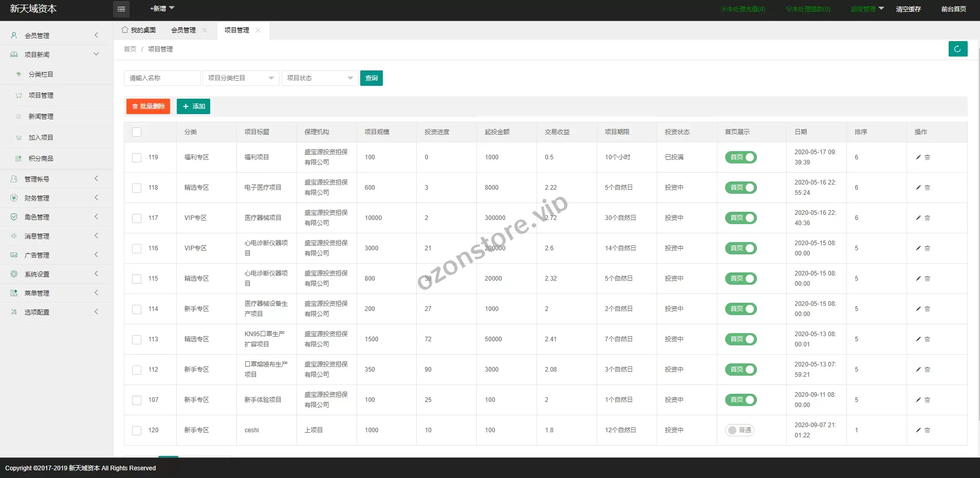Click the trash delete icon for row 118
The height and width of the screenshot is (478, 980).
tap(928, 188)
